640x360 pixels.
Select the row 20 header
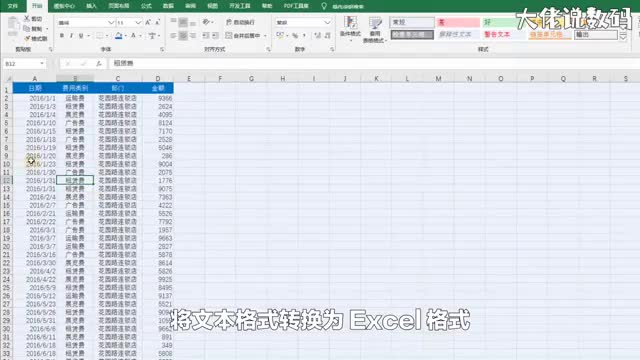click(x=6, y=247)
